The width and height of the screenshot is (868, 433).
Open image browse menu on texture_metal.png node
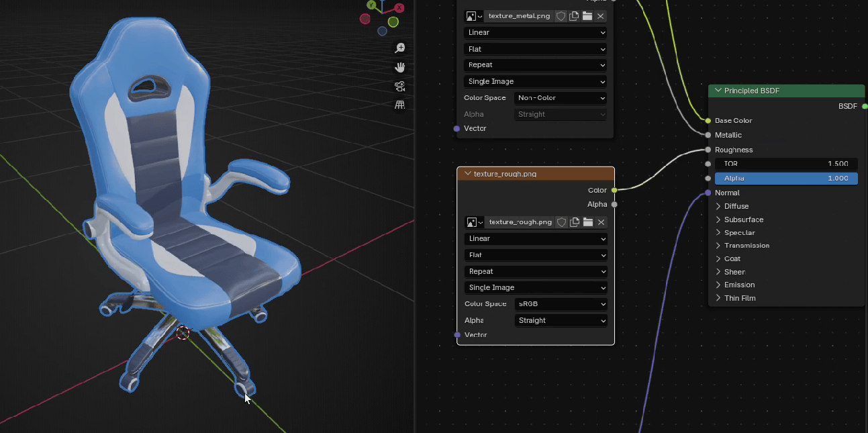[x=474, y=16]
